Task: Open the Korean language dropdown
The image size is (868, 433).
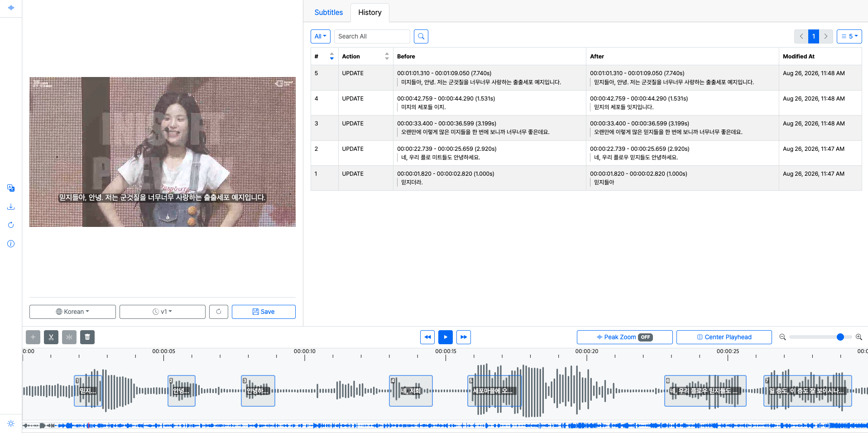Action: point(72,312)
